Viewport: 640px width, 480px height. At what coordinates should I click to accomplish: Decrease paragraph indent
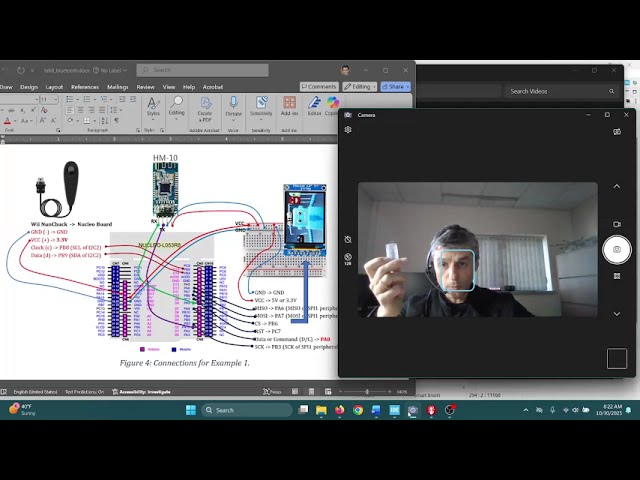[x=122, y=99]
